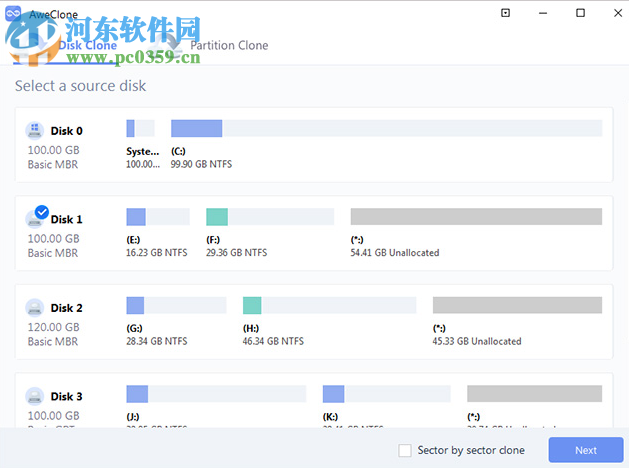Click the (F:) partition usage bar

[x=270, y=217]
